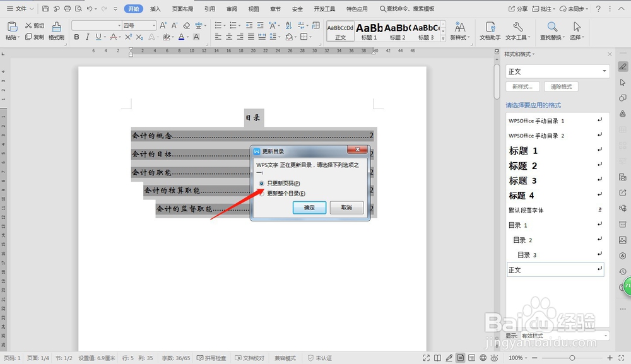
Task: Toggle document proofing (文档校对) in status bar
Action: click(x=249, y=358)
